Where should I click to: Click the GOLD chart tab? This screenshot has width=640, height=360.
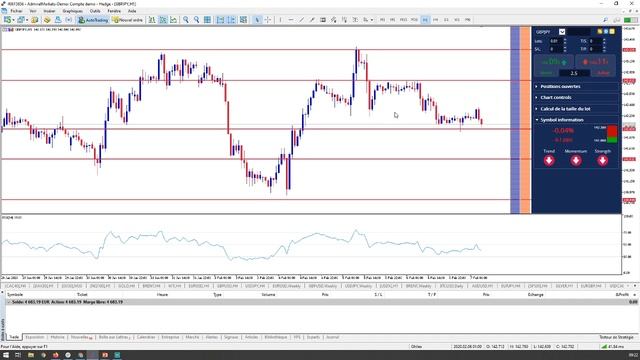click(x=126, y=286)
